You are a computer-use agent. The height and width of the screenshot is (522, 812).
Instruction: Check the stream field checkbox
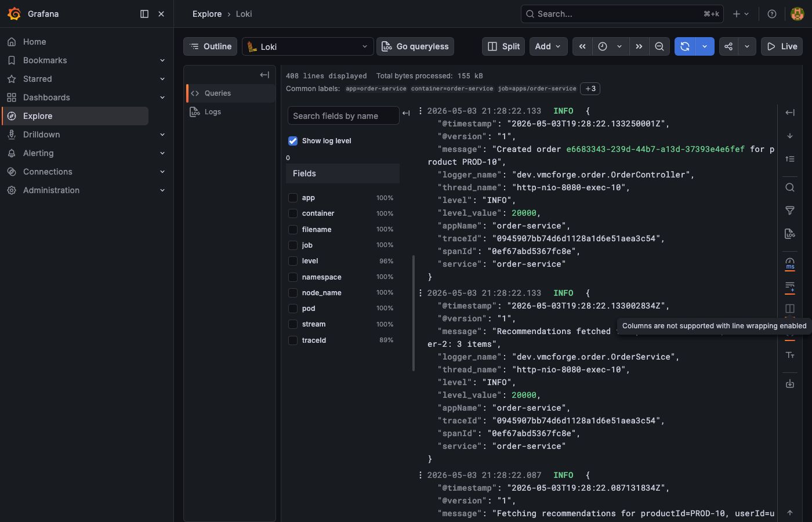point(293,324)
